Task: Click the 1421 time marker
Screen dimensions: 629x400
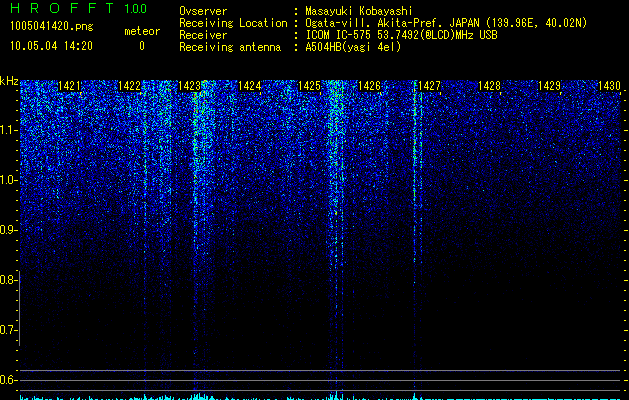Action: (x=69, y=86)
